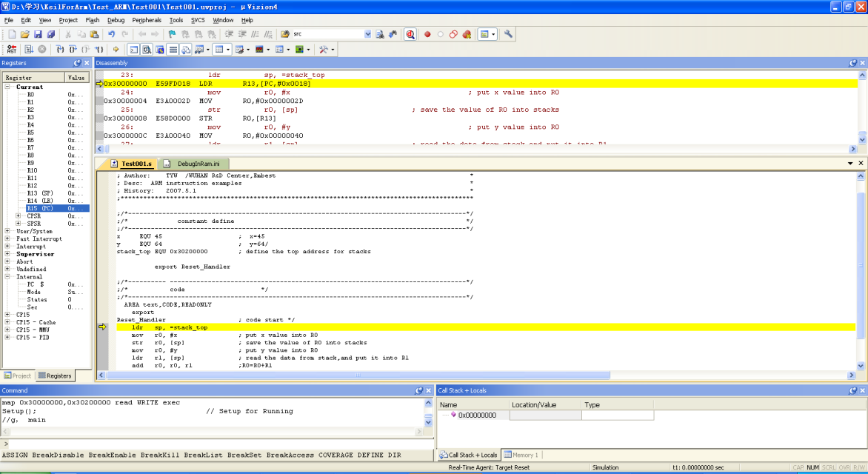Image resolution: width=868 pixels, height=474 pixels.
Task: Click the Run debug toolbar icon
Action: [29, 50]
